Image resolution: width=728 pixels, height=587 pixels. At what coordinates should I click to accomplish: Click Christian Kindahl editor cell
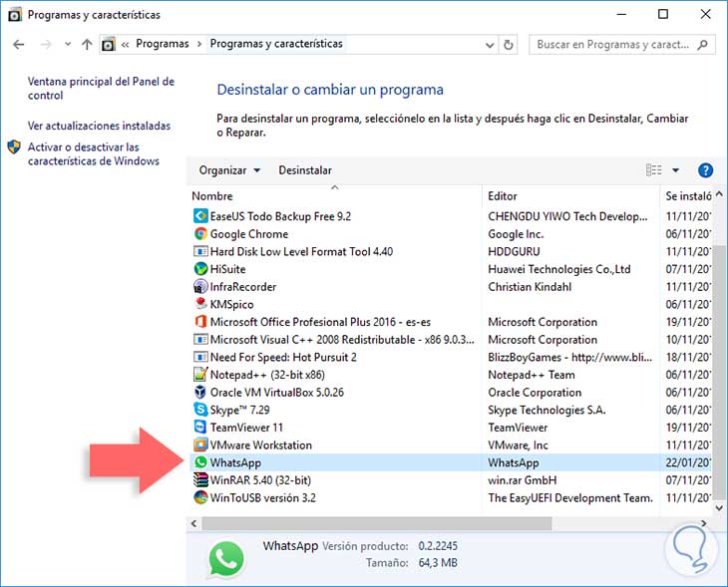(530, 287)
